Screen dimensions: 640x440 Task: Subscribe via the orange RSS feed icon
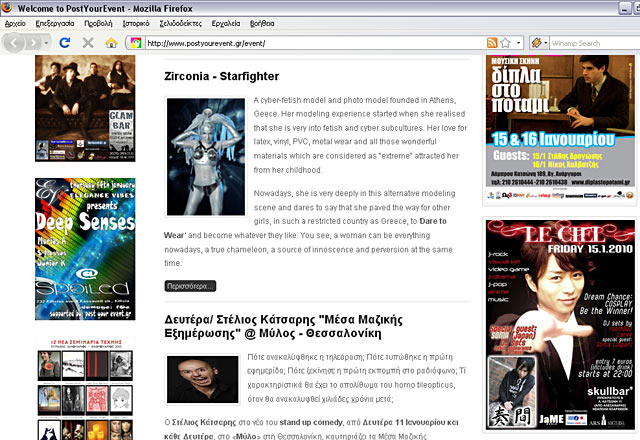pos(492,43)
